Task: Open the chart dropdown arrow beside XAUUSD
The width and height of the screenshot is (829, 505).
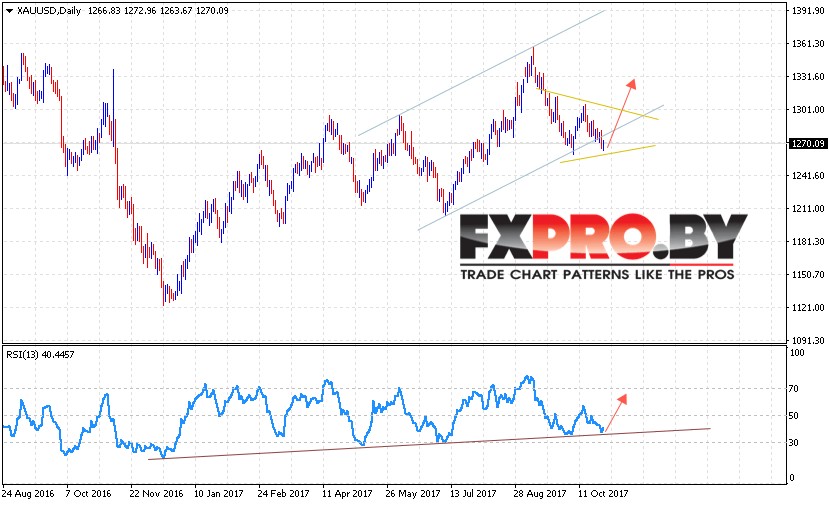Action: 9,11
